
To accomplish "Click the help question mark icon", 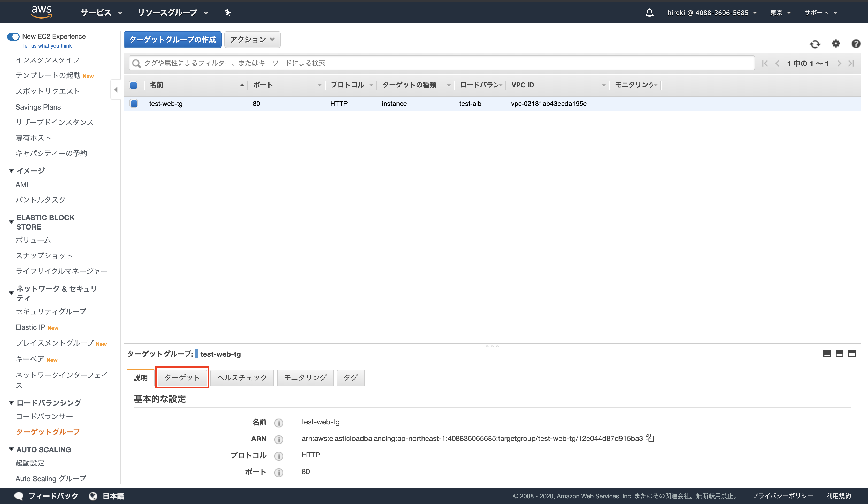I will tap(856, 44).
